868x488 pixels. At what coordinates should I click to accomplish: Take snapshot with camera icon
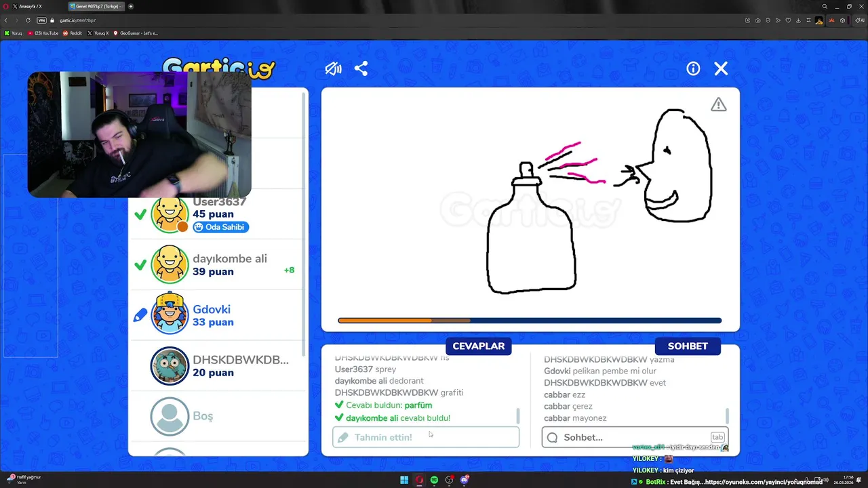757,20
